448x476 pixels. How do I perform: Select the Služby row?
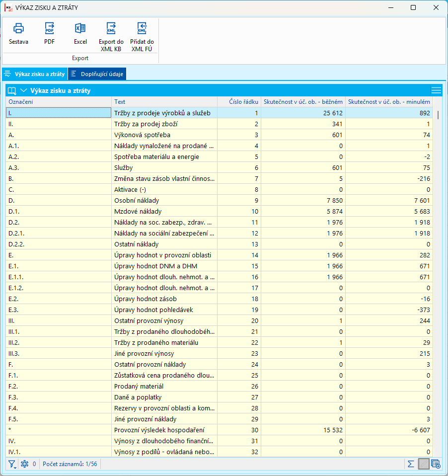click(219, 167)
